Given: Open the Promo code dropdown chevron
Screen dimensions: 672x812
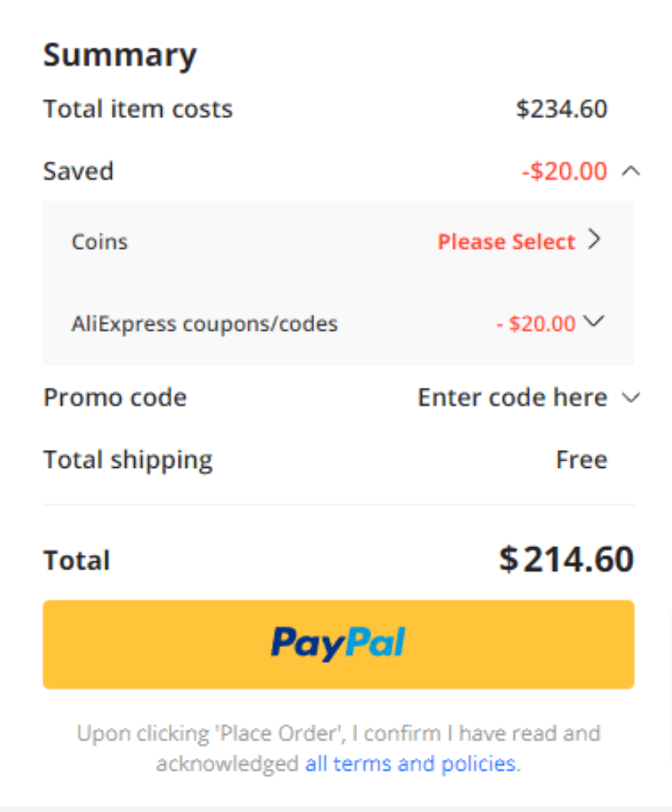Looking at the screenshot, I should point(631,398).
